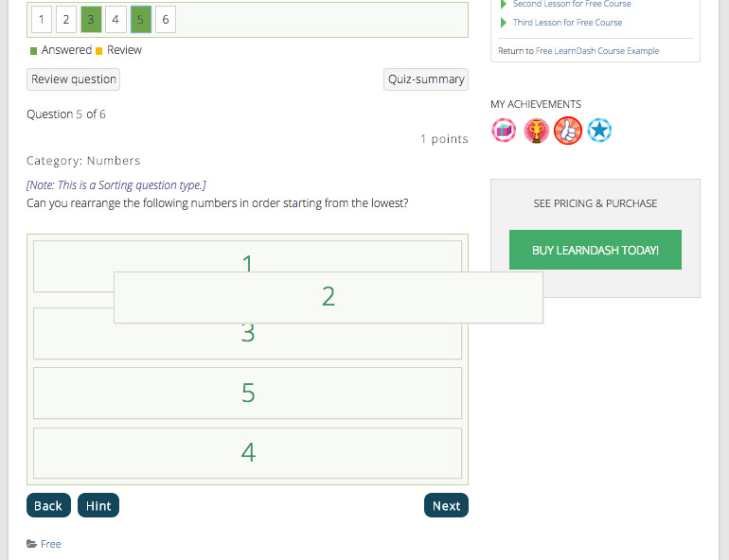This screenshot has height=560, width=729.
Task: Select the sortable item numbered 5
Action: [x=247, y=393]
